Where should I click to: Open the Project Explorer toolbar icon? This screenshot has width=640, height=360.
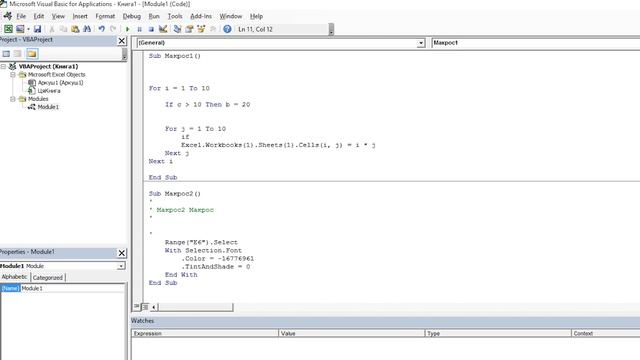tap(177, 29)
